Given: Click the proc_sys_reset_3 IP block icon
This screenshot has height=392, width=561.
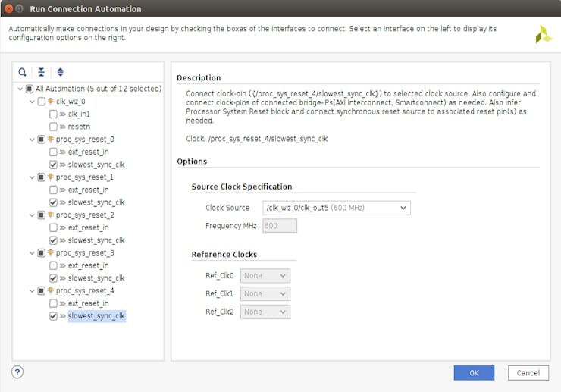Looking at the screenshot, I should (51, 253).
